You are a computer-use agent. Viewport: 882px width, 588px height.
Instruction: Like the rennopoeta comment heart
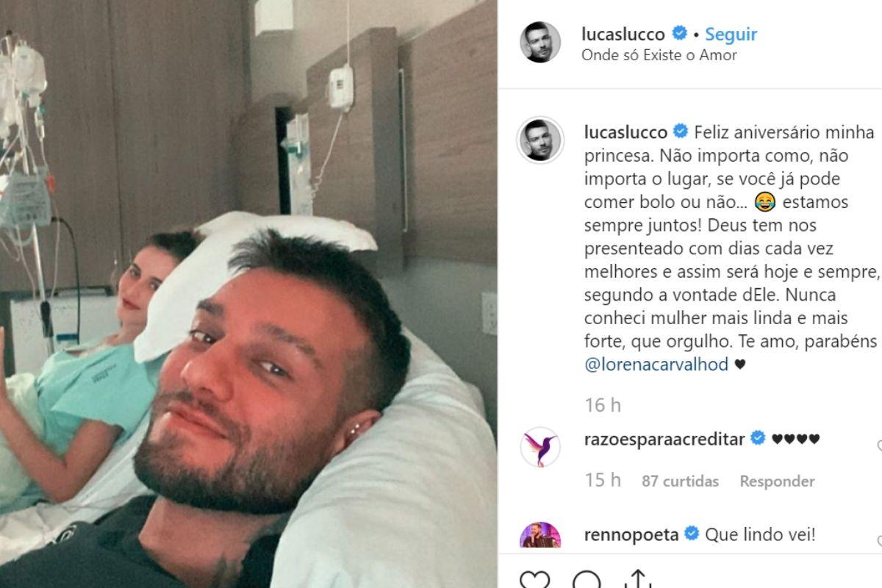[x=879, y=542]
